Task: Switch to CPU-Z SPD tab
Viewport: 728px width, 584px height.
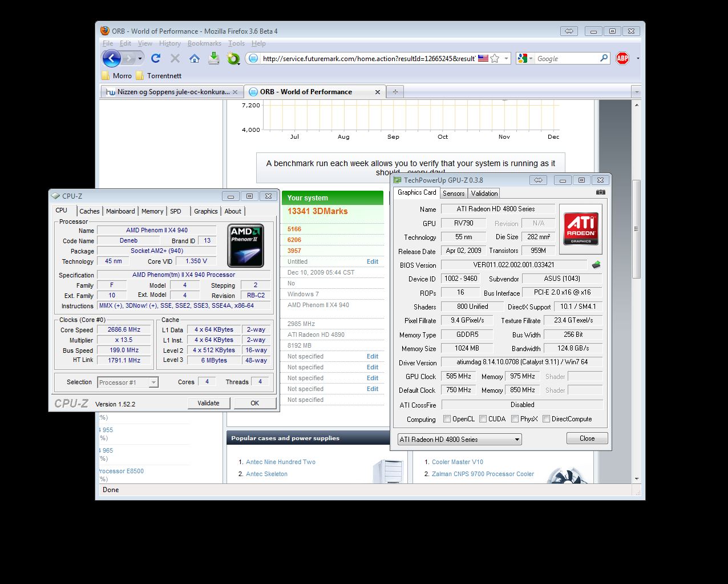Action: click(176, 211)
